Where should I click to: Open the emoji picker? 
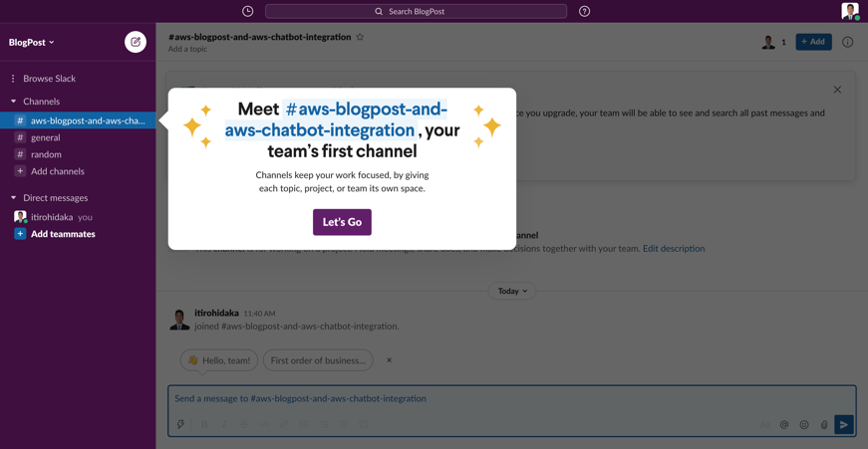pos(804,425)
